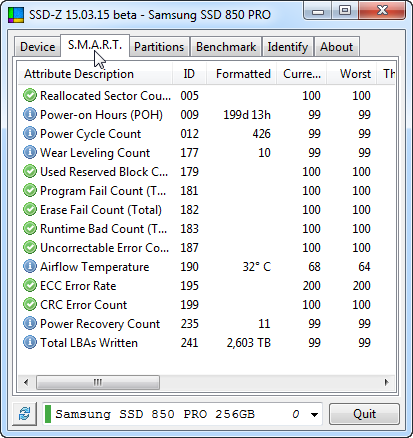413x438 pixels.
Task: Click the horizontal scrollbar thumb
Action: 98,382
